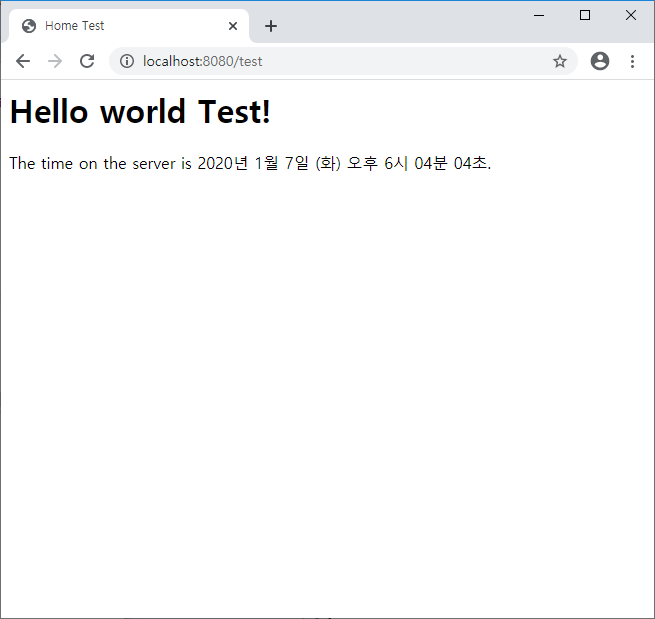Select the Home Test tab
This screenshot has height=619, width=655.
point(129,26)
